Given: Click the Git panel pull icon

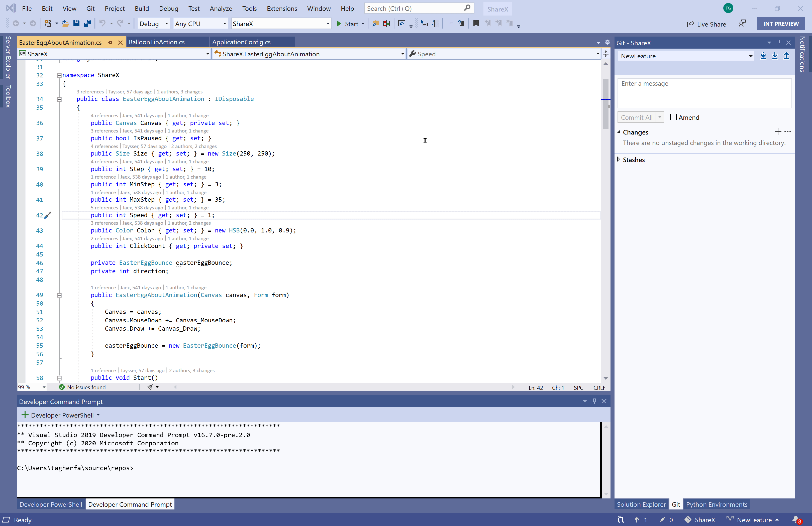Looking at the screenshot, I should [775, 56].
